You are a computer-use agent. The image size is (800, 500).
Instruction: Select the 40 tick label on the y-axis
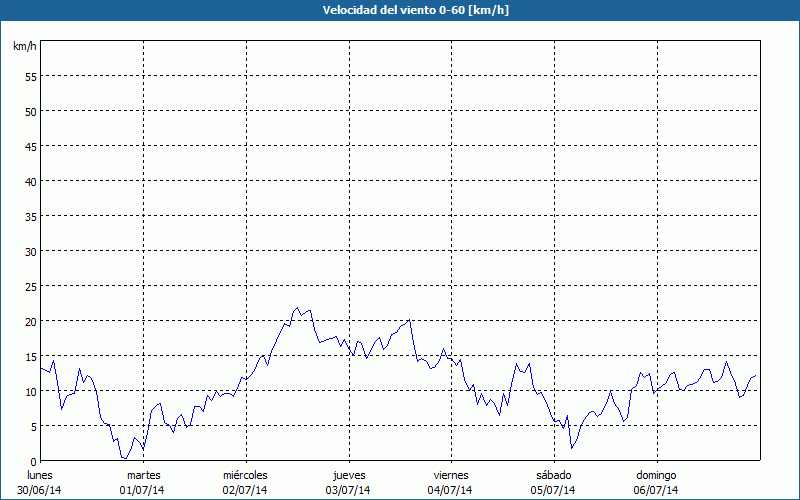pos(31,181)
